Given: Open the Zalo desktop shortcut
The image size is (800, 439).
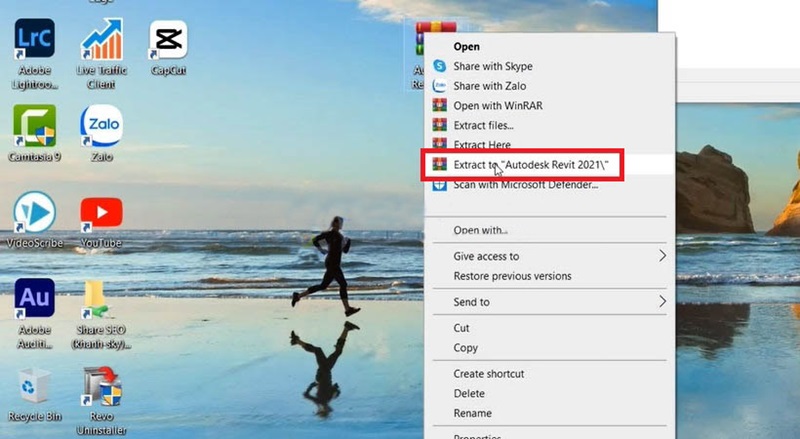Looking at the screenshot, I should point(101,127).
